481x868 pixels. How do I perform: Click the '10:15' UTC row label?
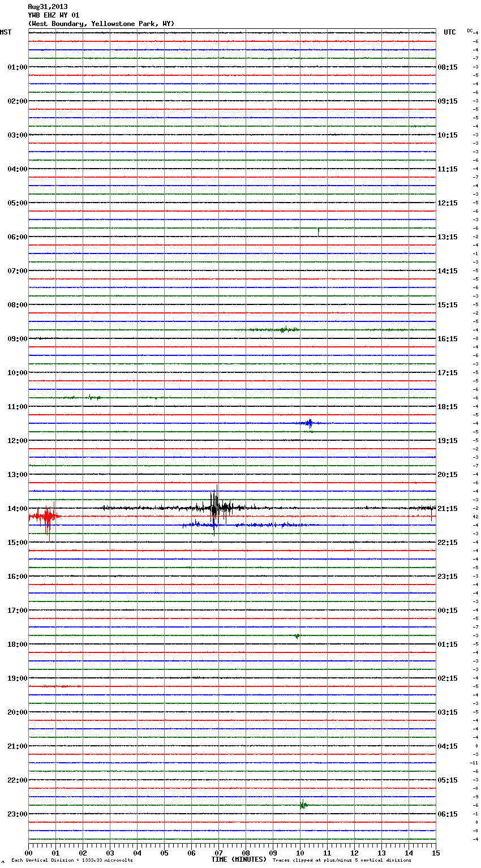448,135
